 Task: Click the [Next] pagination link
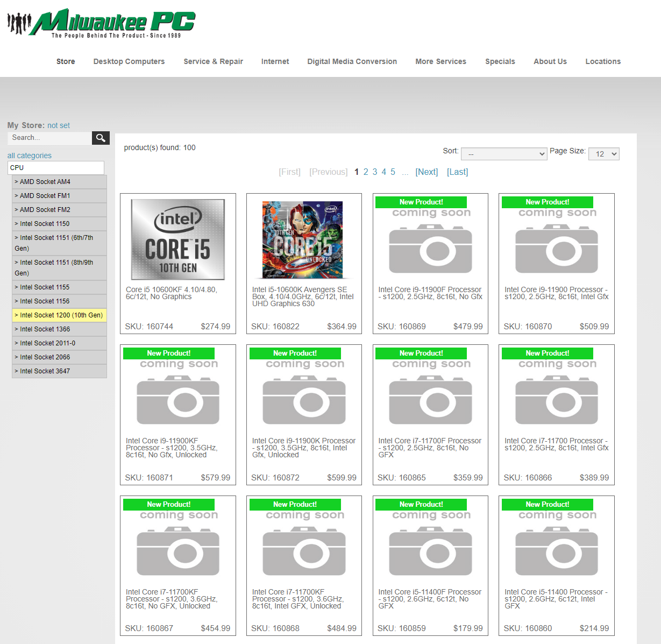(x=427, y=172)
